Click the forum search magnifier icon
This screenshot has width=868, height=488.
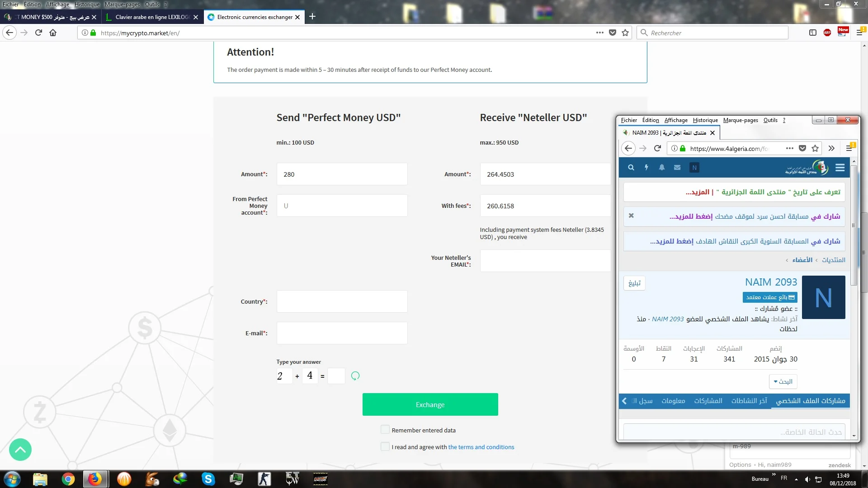pos(631,168)
